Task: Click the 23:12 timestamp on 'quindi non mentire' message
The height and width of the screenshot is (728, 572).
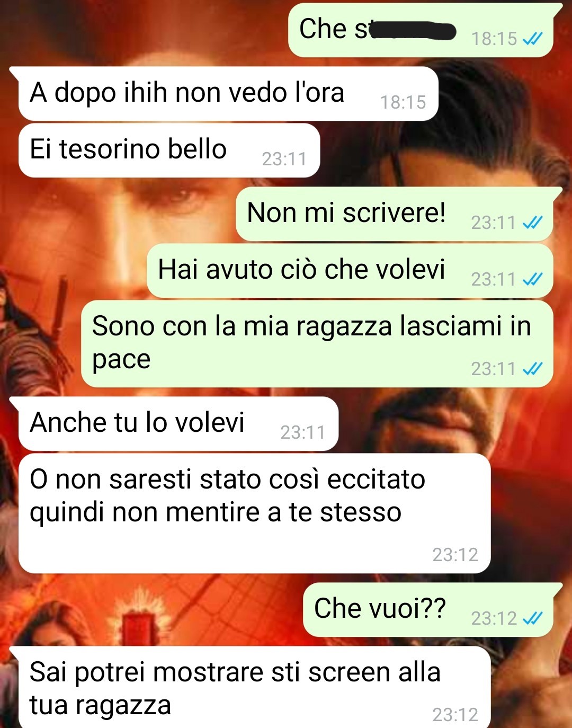Action: (455, 555)
